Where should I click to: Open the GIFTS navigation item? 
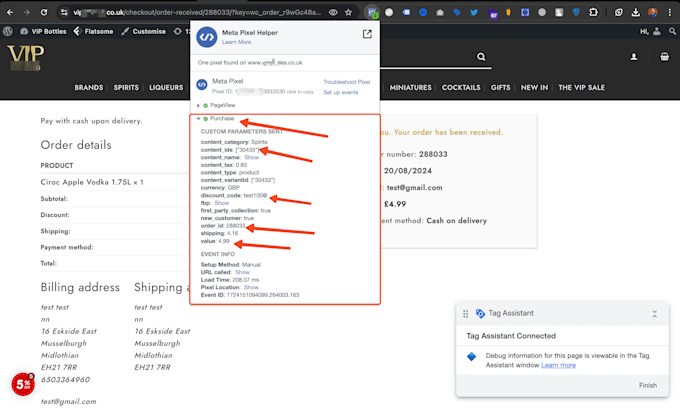500,88
